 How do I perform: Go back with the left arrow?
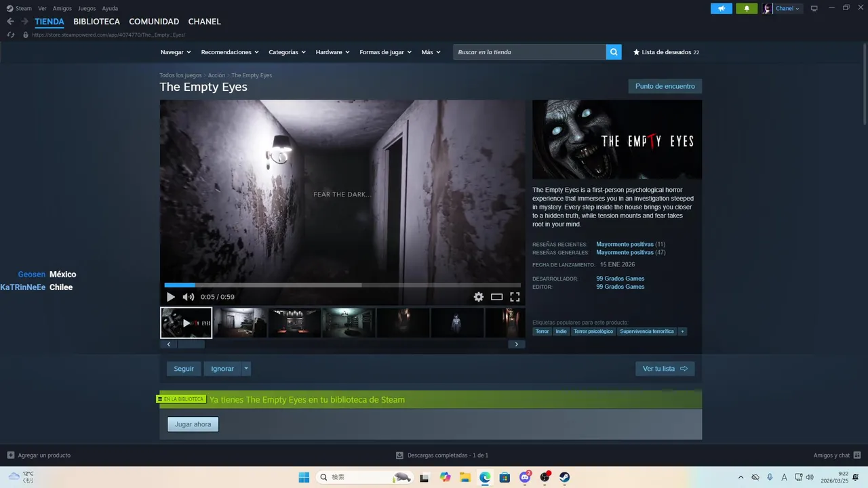pyautogui.click(x=10, y=22)
